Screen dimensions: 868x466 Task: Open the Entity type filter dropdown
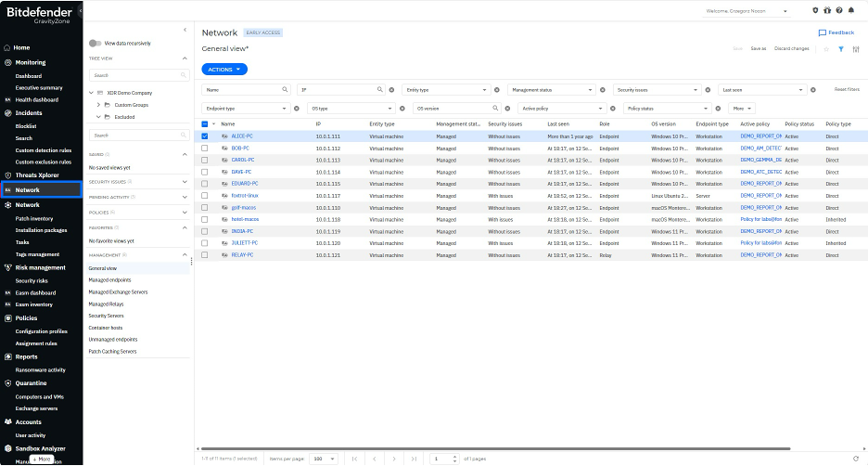(446, 90)
